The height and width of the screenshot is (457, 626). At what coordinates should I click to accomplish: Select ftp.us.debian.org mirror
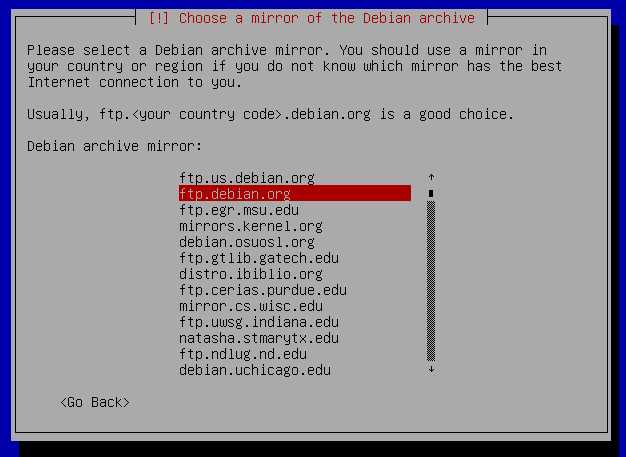[247, 178]
